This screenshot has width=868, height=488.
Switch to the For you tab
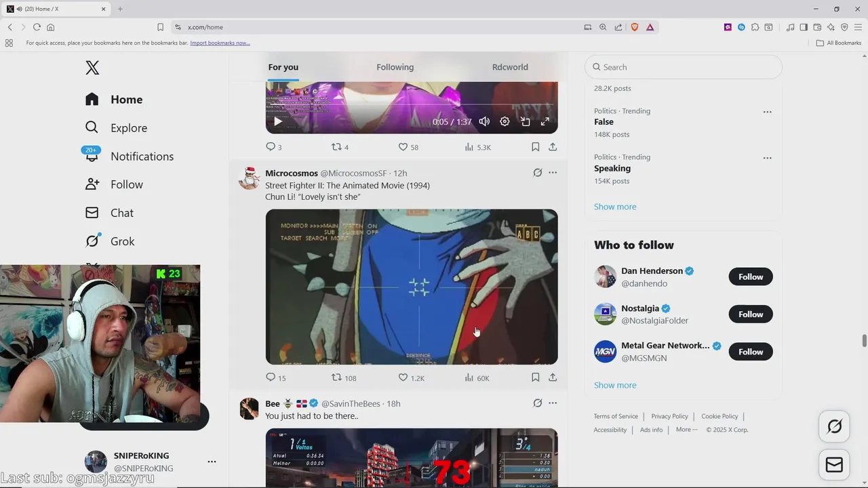pos(283,67)
